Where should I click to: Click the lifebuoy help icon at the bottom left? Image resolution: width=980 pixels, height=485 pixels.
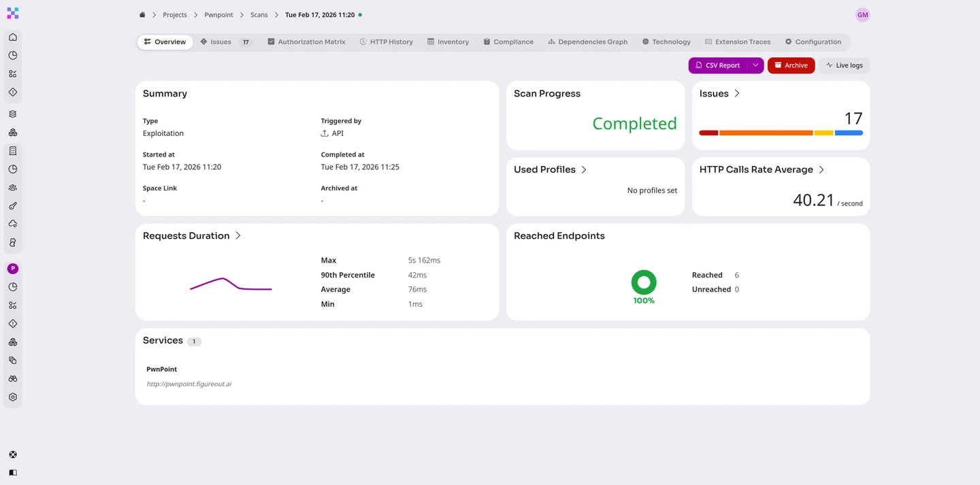(13, 455)
